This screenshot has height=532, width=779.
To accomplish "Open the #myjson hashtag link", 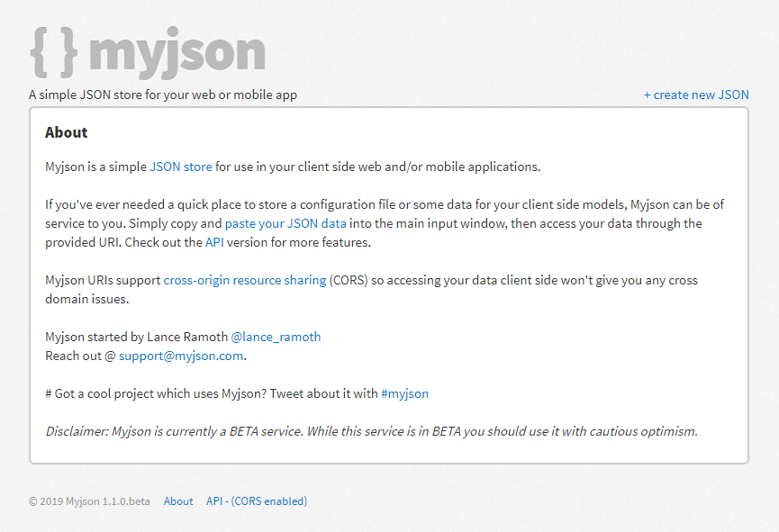I will [x=404, y=393].
